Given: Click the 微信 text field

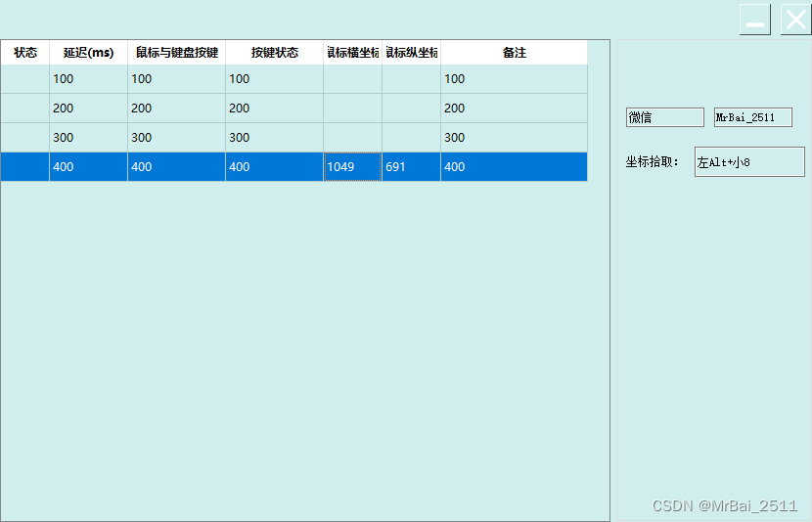Looking at the screenshot, I should point(665,117).
